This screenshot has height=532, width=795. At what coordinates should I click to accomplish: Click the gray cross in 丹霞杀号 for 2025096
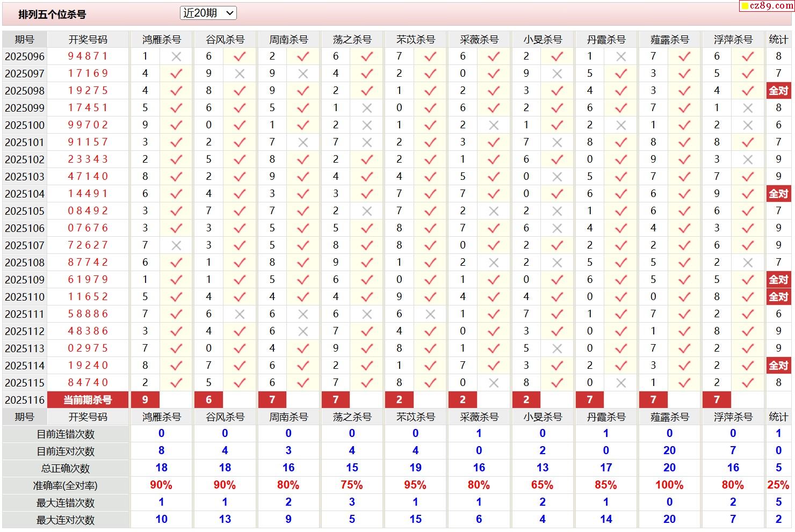[620, 56]
